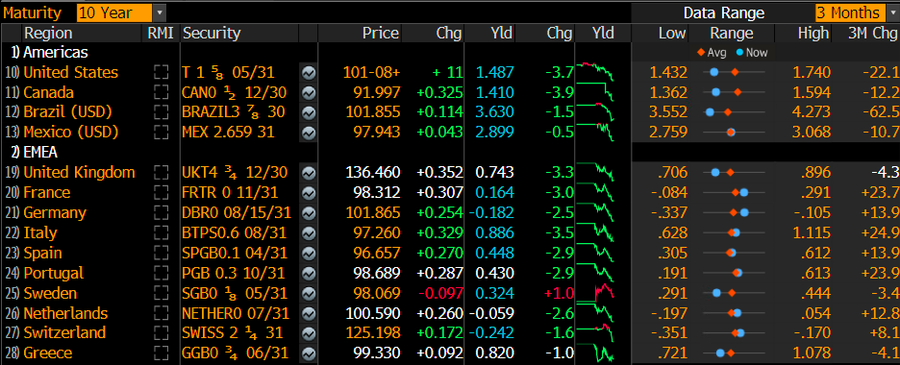Image resolution: width=900 pixels, height=365 pixels.
Task: Toggle RMI checkbox for United States
Action: click(x=161, y=73)
